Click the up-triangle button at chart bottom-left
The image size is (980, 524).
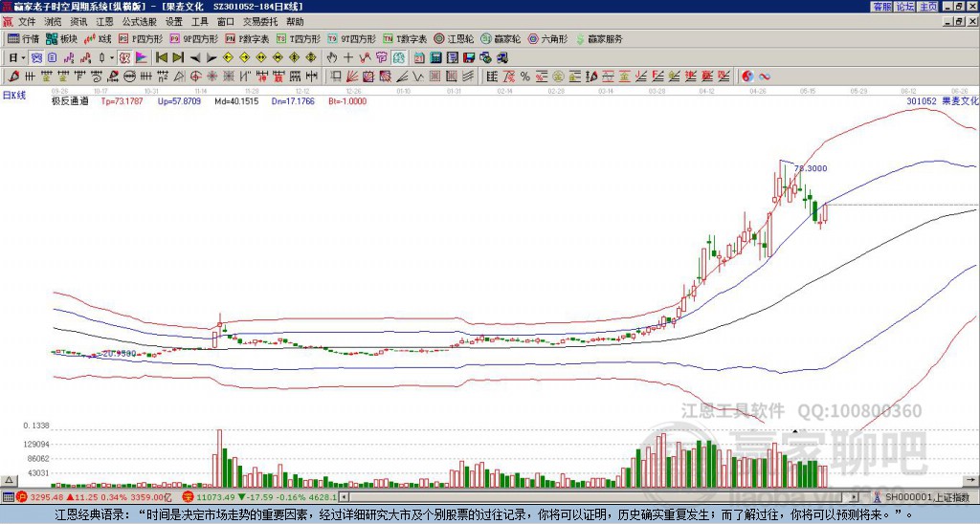coord(9,480)
